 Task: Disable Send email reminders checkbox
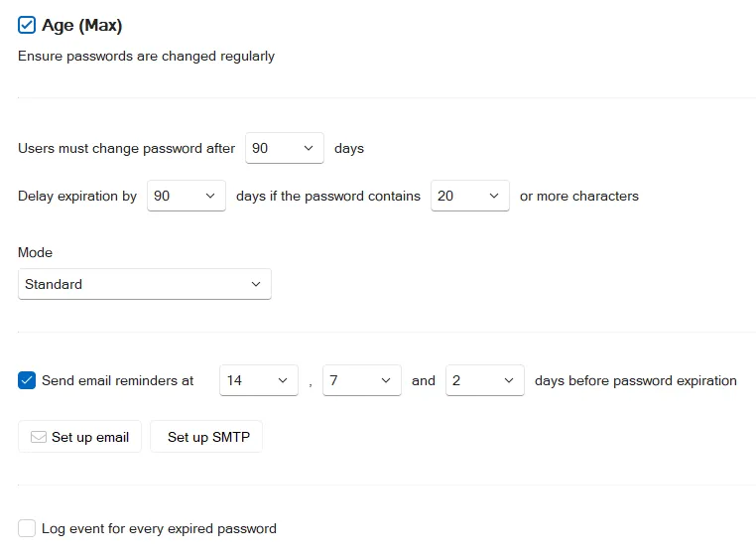(27, 380)
